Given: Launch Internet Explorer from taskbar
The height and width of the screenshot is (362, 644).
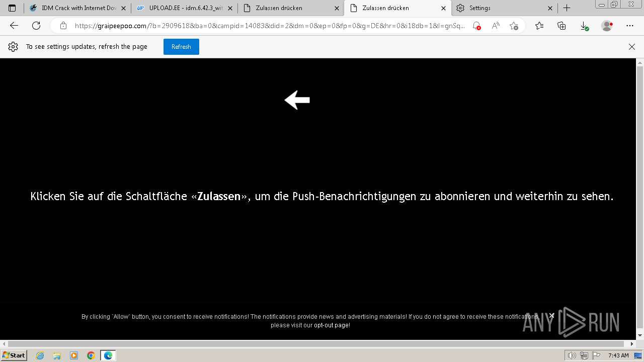Looking at the screenshot, I should tap(40, 355).
